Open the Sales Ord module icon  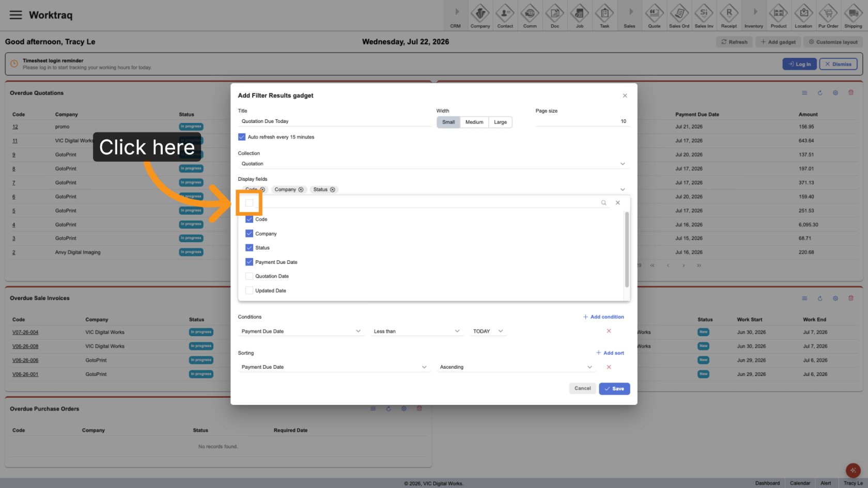point(679,16)
